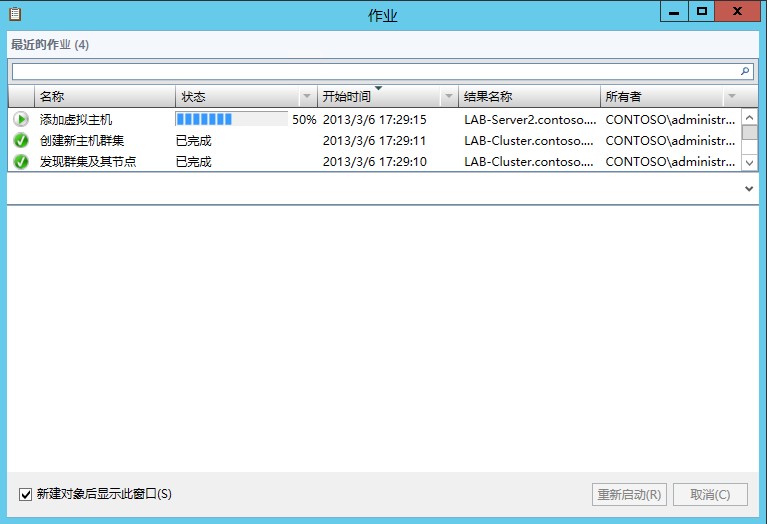Click the owner cell of 创建新主机群集 row

(670, 141)
